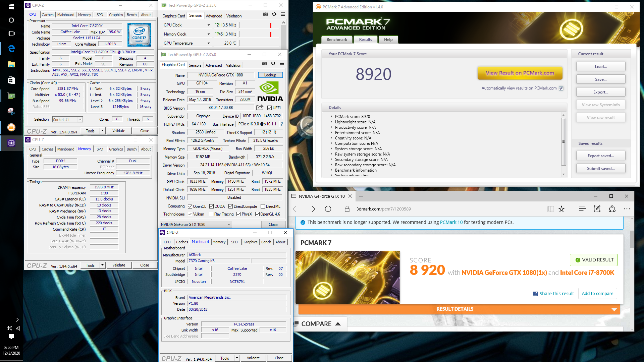Image resolution: width=644 pixels, height=362 pixels.
Task: Click Edge address bar 3dmark.com URL
Action: (383, 209)
